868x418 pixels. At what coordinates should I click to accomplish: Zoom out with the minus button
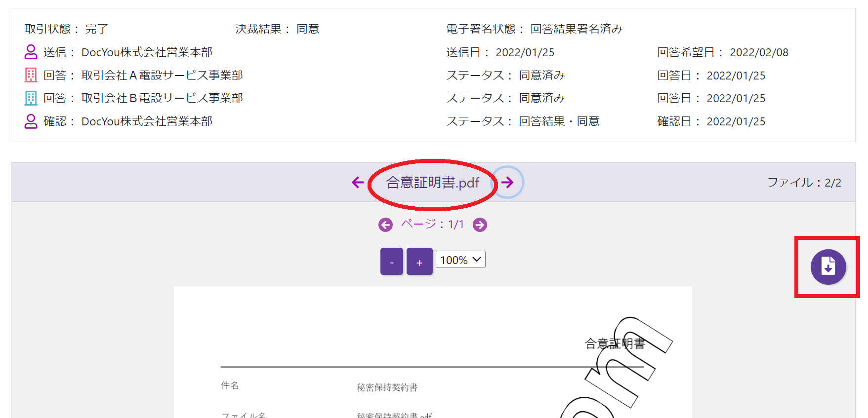(x=392, y=262)
